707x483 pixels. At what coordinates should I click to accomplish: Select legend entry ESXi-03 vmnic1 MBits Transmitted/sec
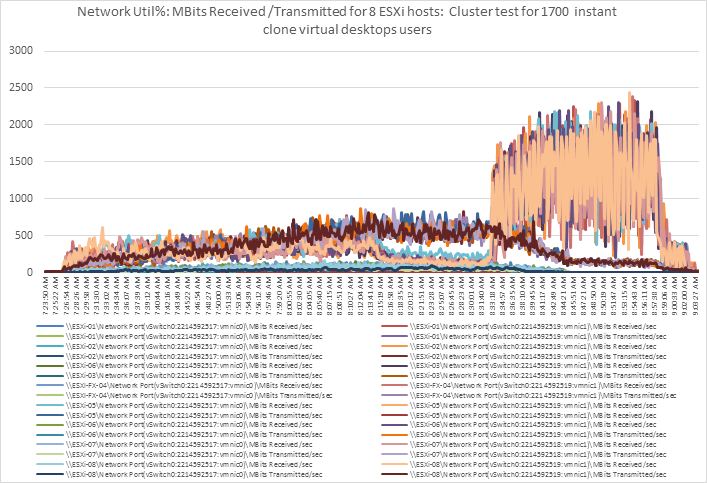pyautogui.click(x=523, y=375)
